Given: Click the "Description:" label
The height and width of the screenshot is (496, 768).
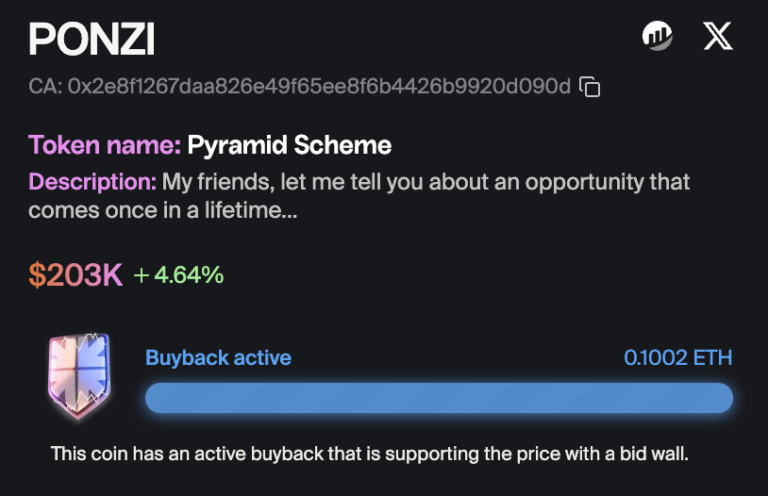Looking at the screenshot, I should point(92,183).
